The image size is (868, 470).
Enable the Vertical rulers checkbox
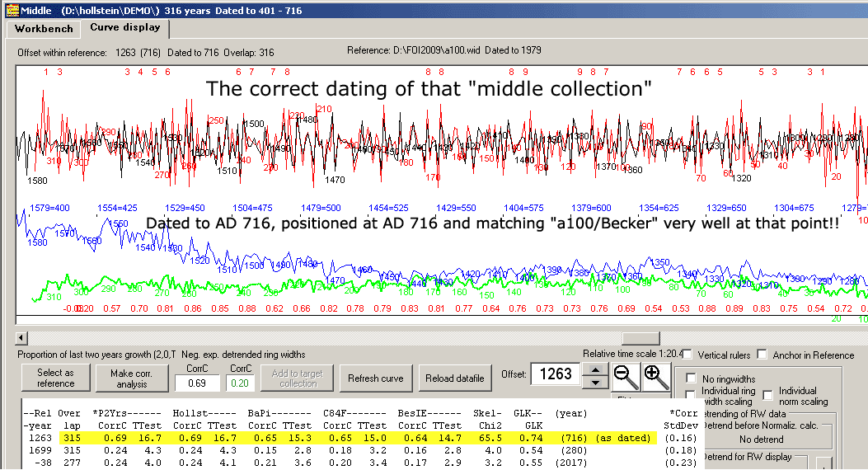click(687, 355)
